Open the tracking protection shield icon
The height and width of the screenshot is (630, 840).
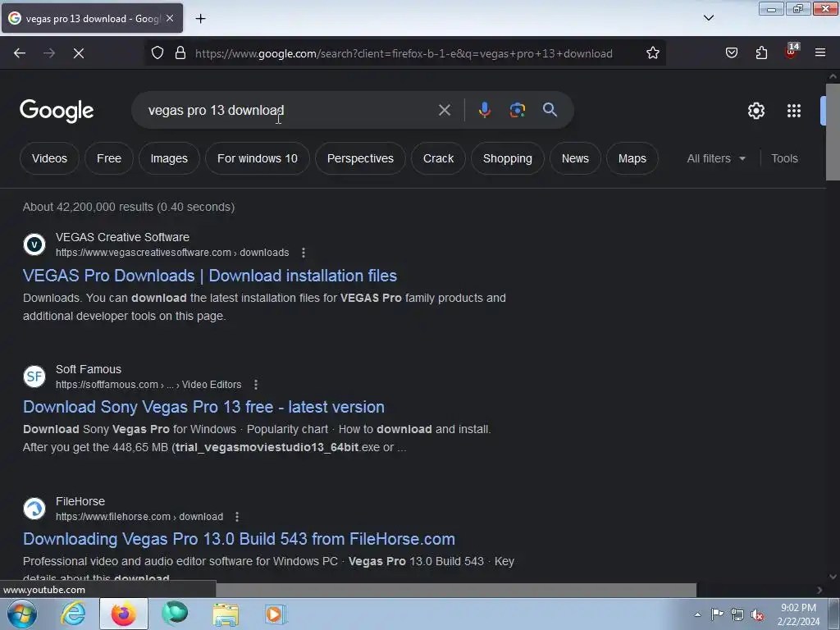157,53
